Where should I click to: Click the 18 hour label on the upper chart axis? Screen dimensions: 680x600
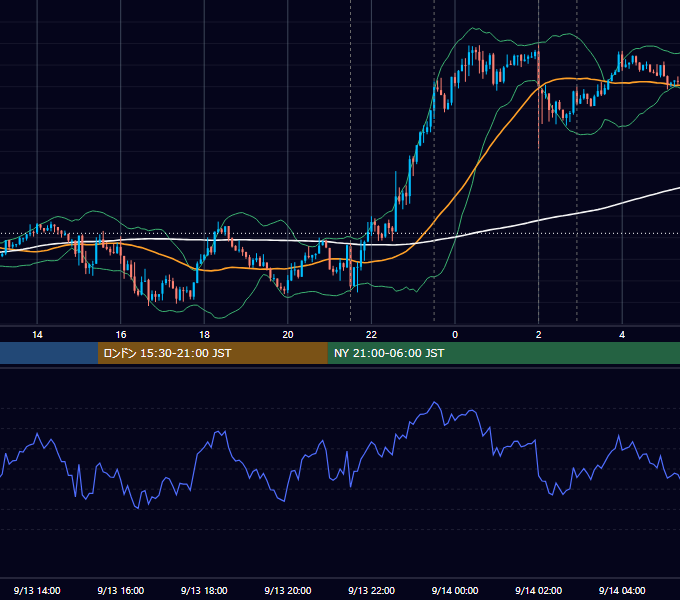pos(204,335)
